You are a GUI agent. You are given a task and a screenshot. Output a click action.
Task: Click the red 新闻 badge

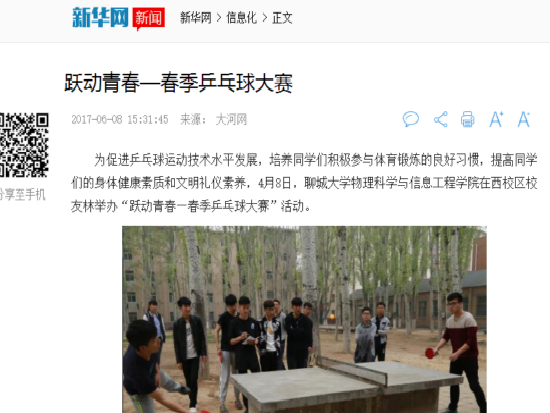tap(148, 18)
